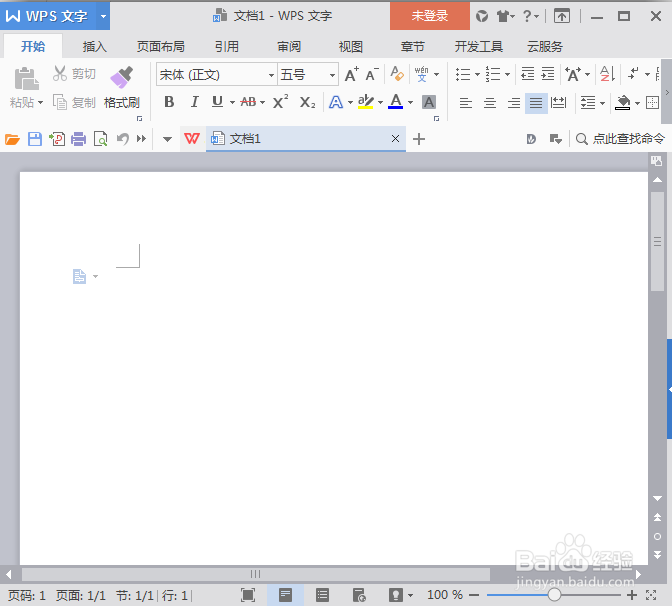
Task: Align text left
Action: click(466, 103)
